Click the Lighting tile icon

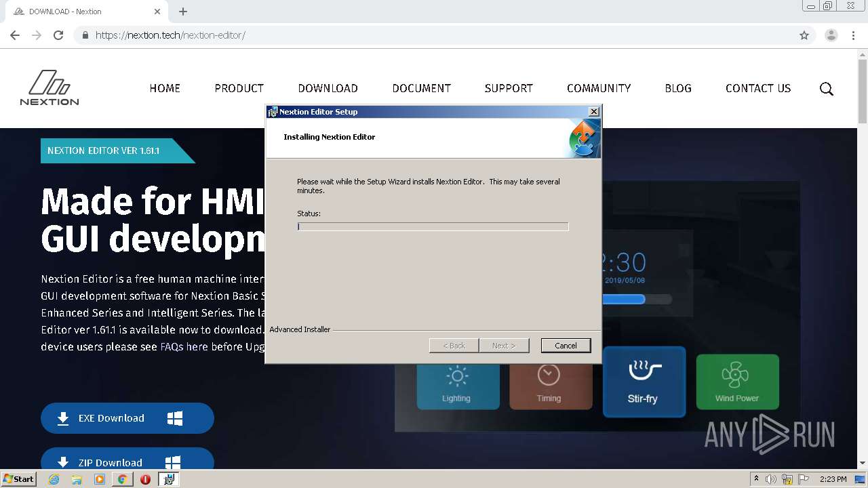(457, 376)
